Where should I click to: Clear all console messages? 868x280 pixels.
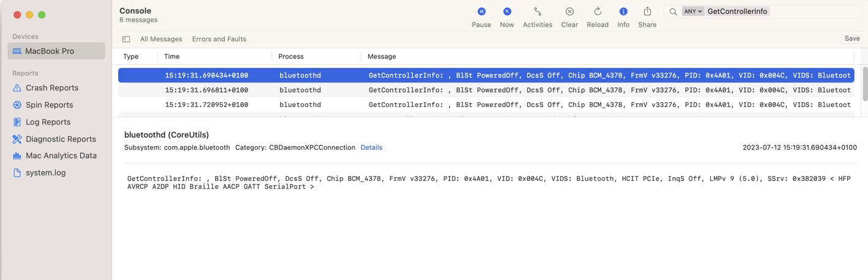[x=569, y=12]
